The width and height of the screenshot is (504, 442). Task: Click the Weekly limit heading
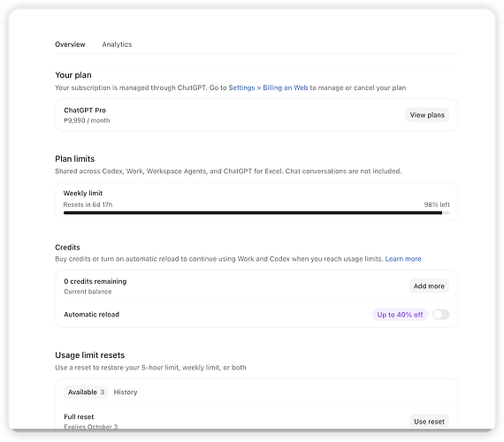pos(83,194)
